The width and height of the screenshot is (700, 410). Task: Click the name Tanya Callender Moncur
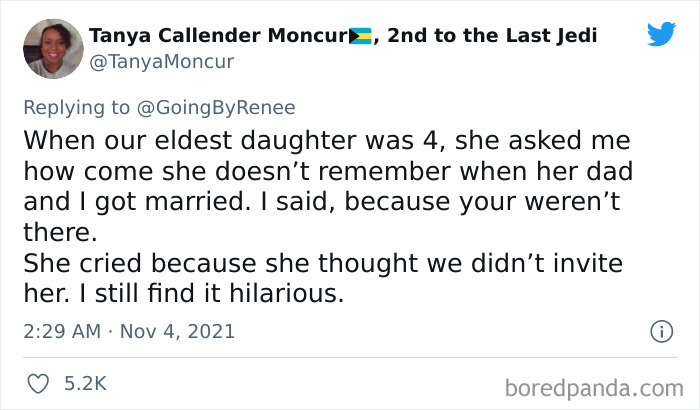click(217, 37)
